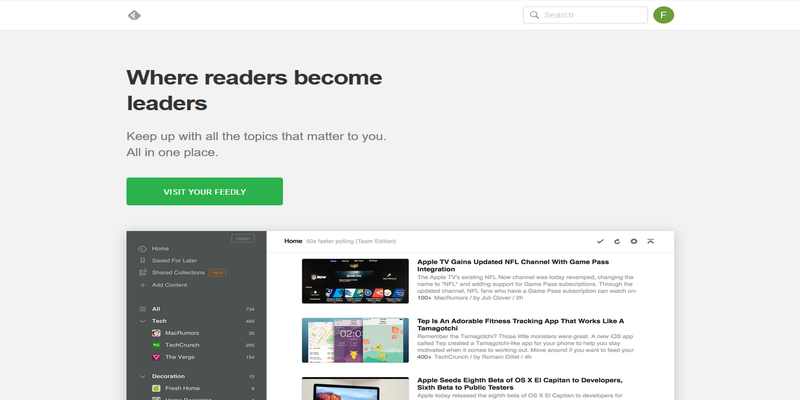The height and width of the screenshot is (400, 800).
Task: Open the Tep fitness app article thumbnail
Action: (355, 340)
